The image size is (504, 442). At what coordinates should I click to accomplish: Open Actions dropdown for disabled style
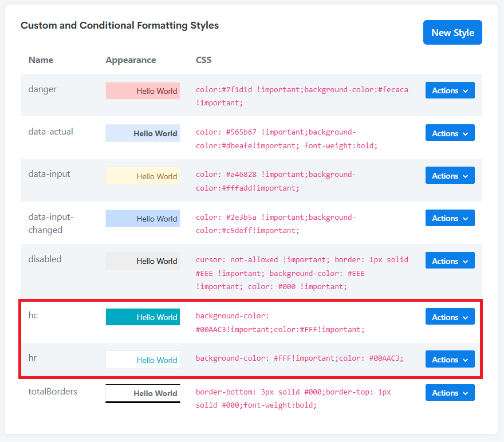[x=450, y=261]
